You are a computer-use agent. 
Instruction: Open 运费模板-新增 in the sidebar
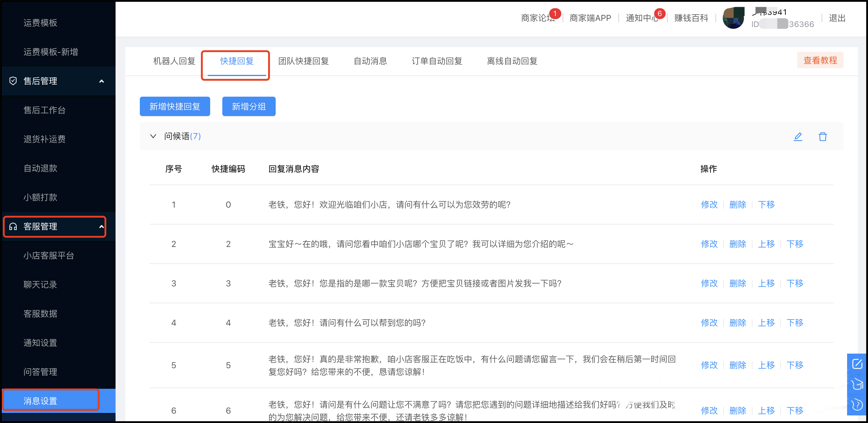click(x=51, y=52)
